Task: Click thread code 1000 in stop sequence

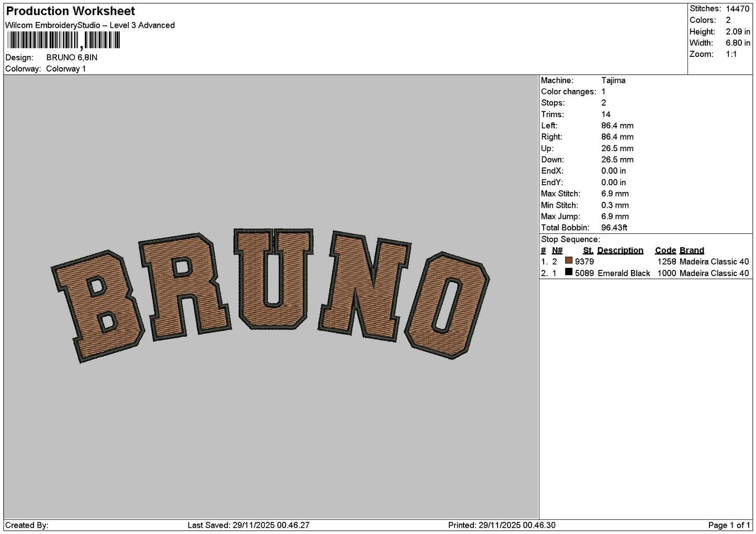Action: click(x=667, y=273)
